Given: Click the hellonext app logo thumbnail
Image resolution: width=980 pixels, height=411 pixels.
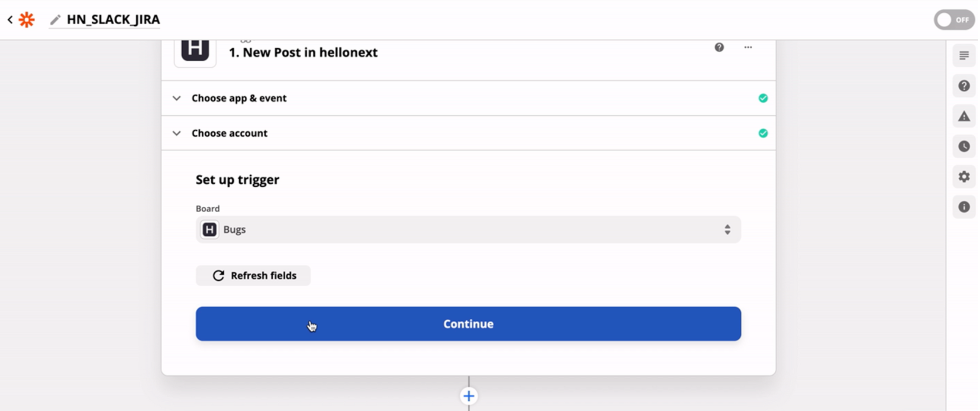Looking at the screenshot, I should tap(195, 51).
